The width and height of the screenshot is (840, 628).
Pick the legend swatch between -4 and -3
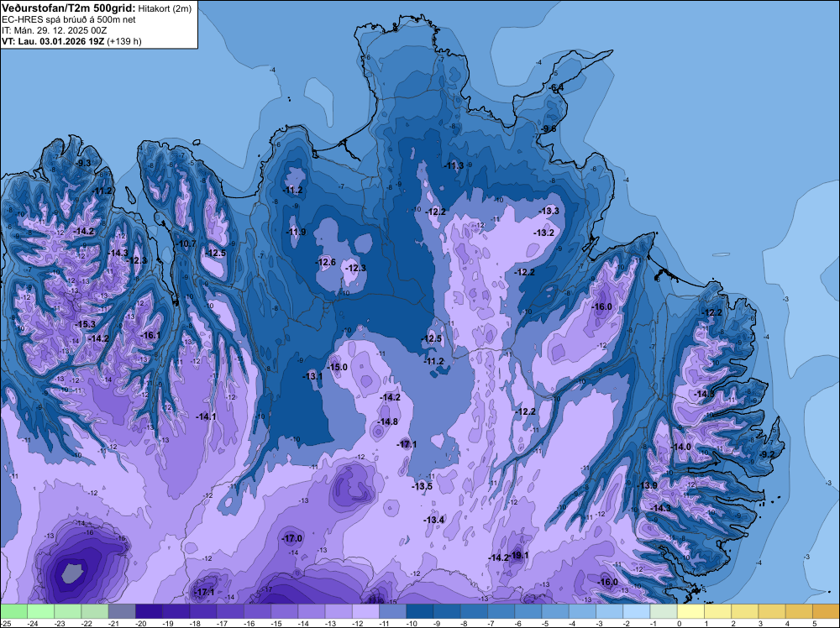click(x=582, y=611)
